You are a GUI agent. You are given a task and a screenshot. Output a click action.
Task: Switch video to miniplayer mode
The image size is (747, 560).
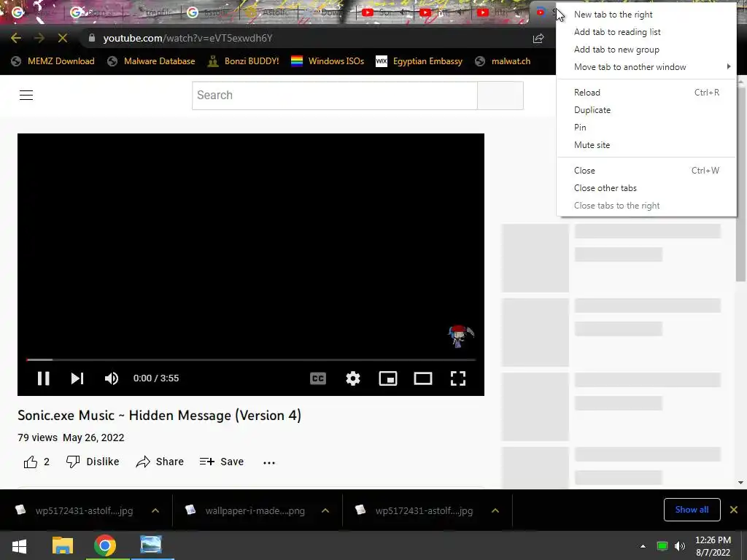pyautogui.click(x=388, y=378)
